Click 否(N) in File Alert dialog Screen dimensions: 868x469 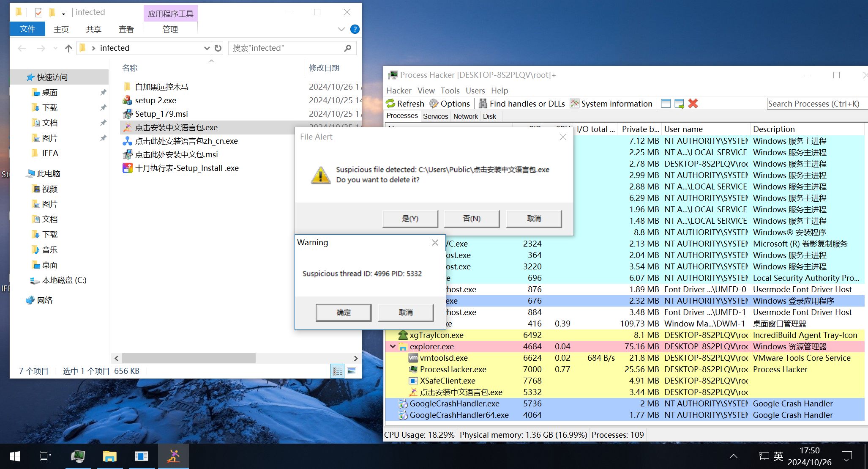(x=472, y=219)
